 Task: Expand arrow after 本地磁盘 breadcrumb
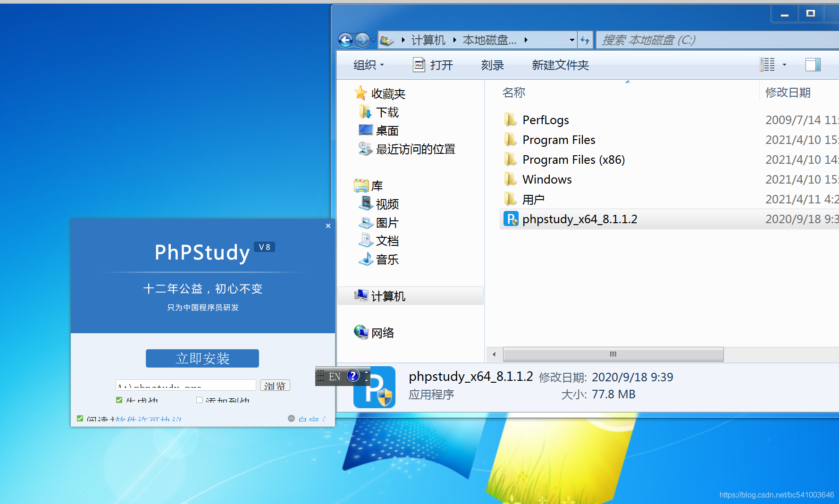(526, 40)
